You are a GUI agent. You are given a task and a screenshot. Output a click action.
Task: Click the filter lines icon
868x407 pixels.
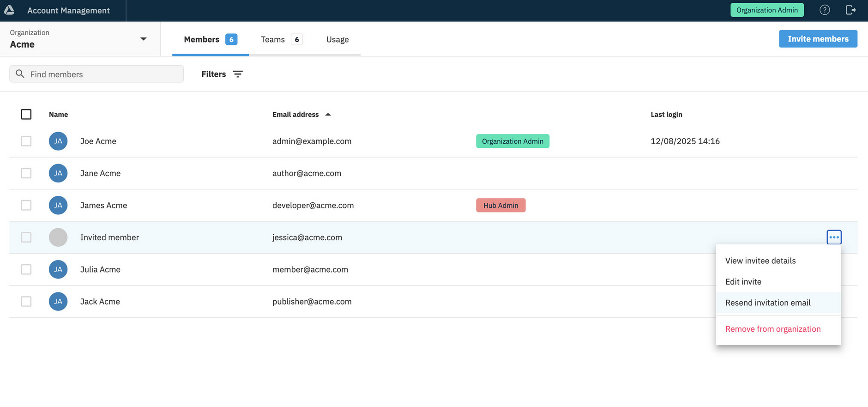pos(238,74)
